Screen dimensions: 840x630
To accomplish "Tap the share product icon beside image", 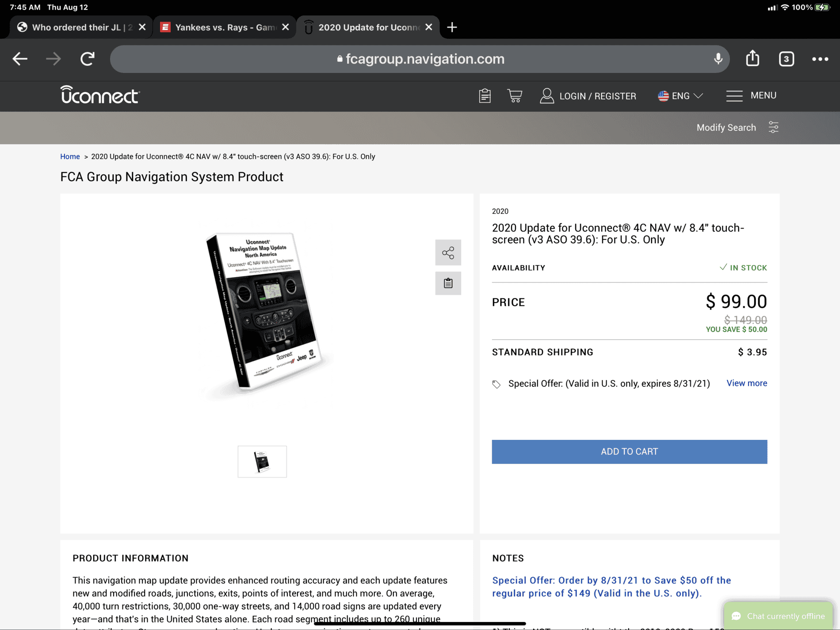I will [x=448, y=252].
